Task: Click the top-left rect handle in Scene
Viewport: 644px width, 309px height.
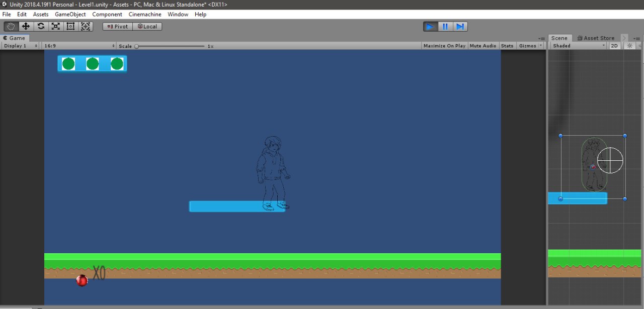Action: click(560, 136)
